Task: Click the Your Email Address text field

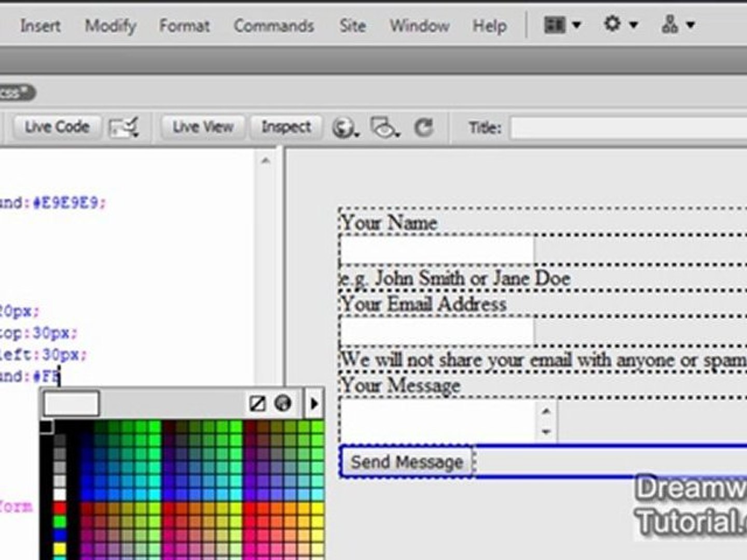Action: [437, 330]
